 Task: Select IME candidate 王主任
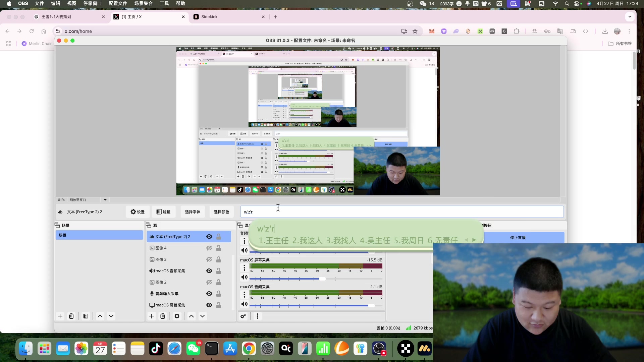(274, 240)
